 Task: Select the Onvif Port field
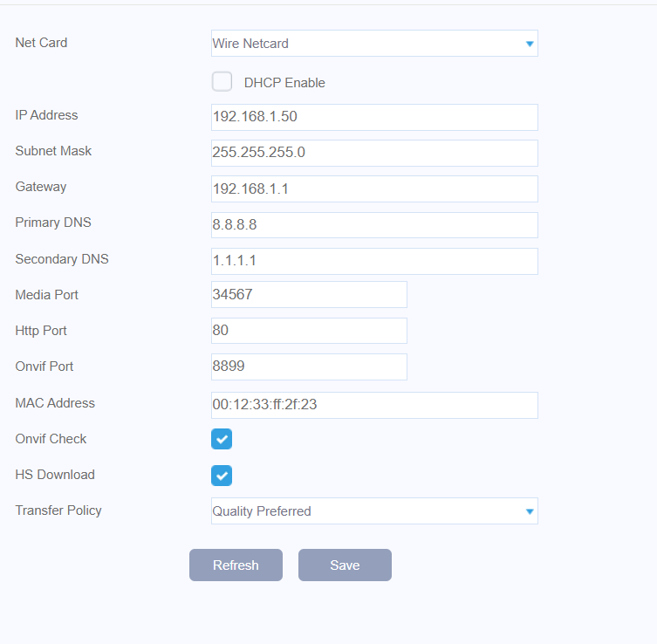click(x=309, y=367)
